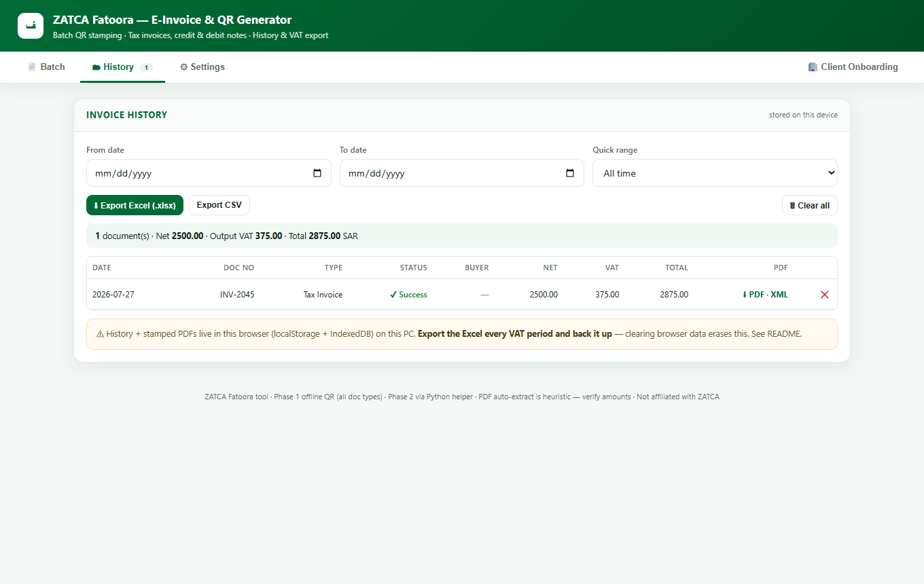
Task: Click the 'stored on this device' note
Action: pos(803,115)
